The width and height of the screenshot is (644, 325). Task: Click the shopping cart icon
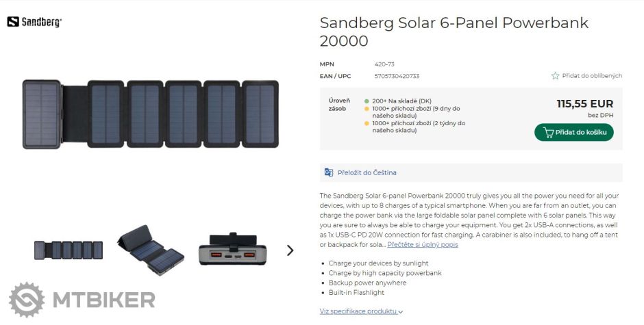pos(547,132)
